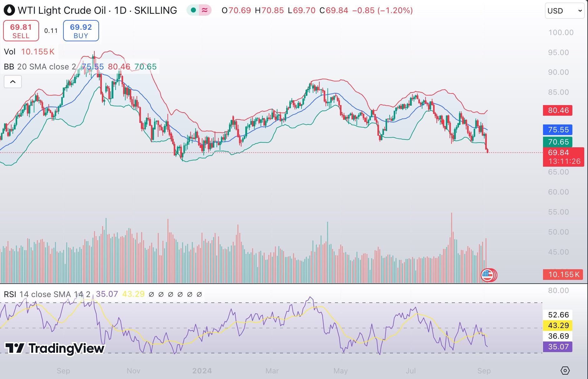Click the 36.69 label on RSI axis
This screenshot has width=588, height=379.
[558, 336]
